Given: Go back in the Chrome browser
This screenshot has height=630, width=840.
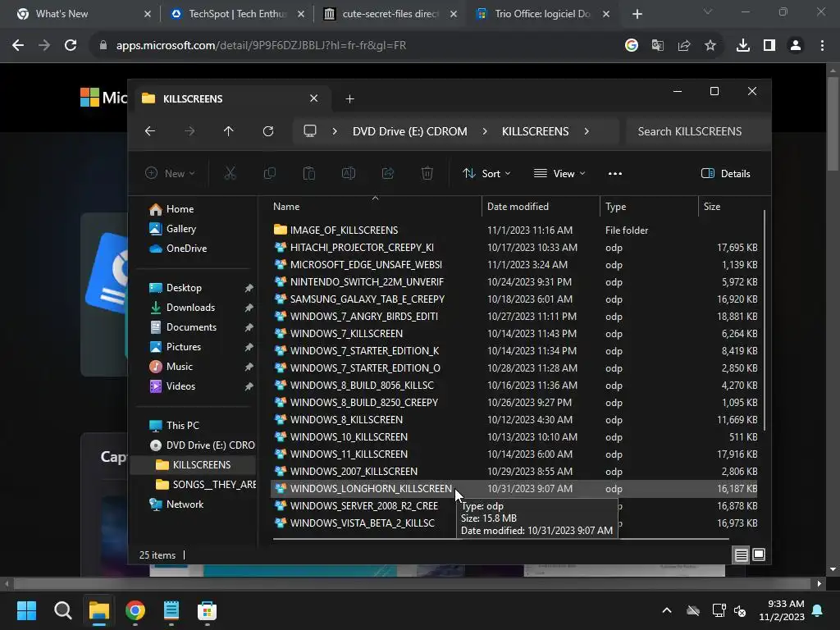Looking at the screenshot, I should tap(18, 46).
